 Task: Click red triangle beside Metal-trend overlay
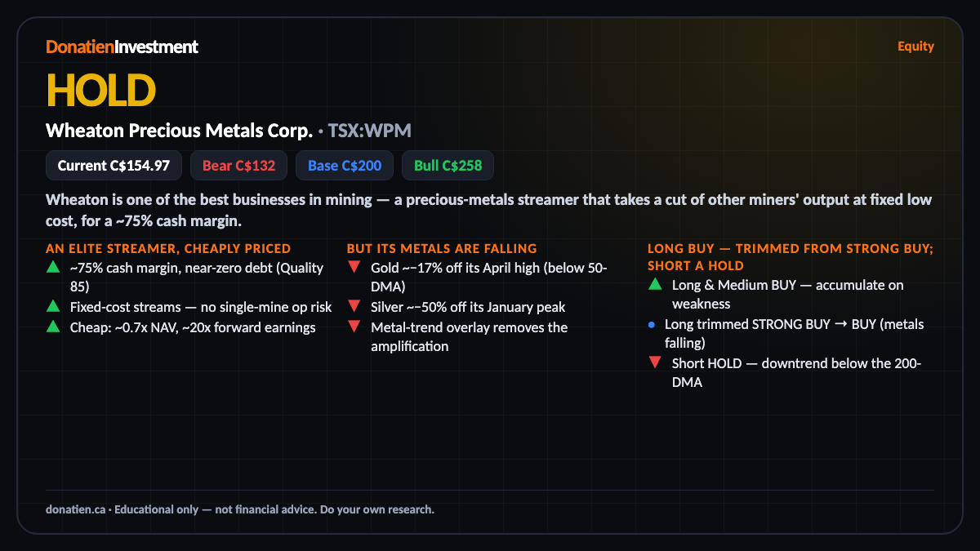coord(354,327)
